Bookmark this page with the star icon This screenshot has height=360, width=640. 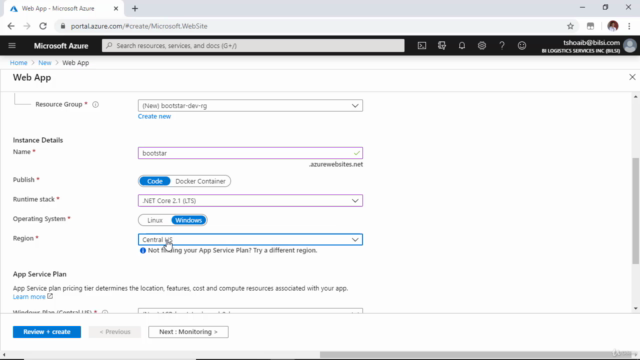click(570, 26)
